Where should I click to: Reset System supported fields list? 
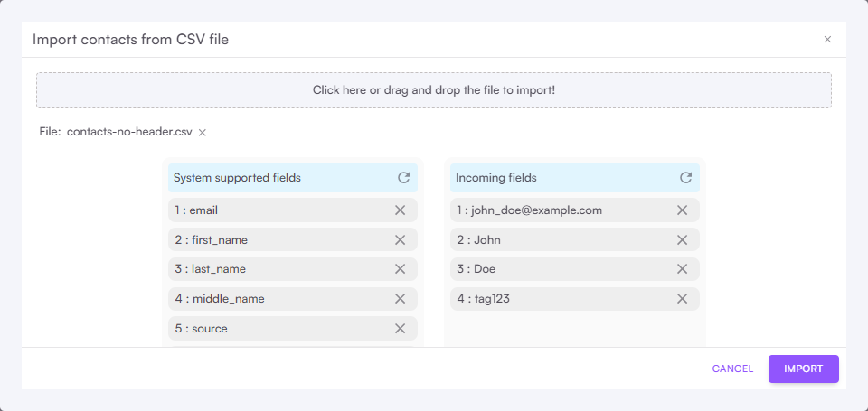pos(403,178)
